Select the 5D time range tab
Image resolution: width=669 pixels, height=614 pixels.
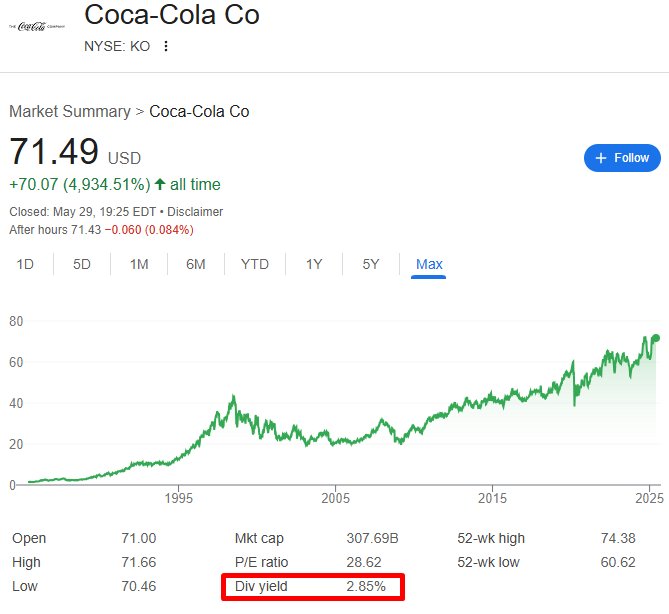(82, 264)
